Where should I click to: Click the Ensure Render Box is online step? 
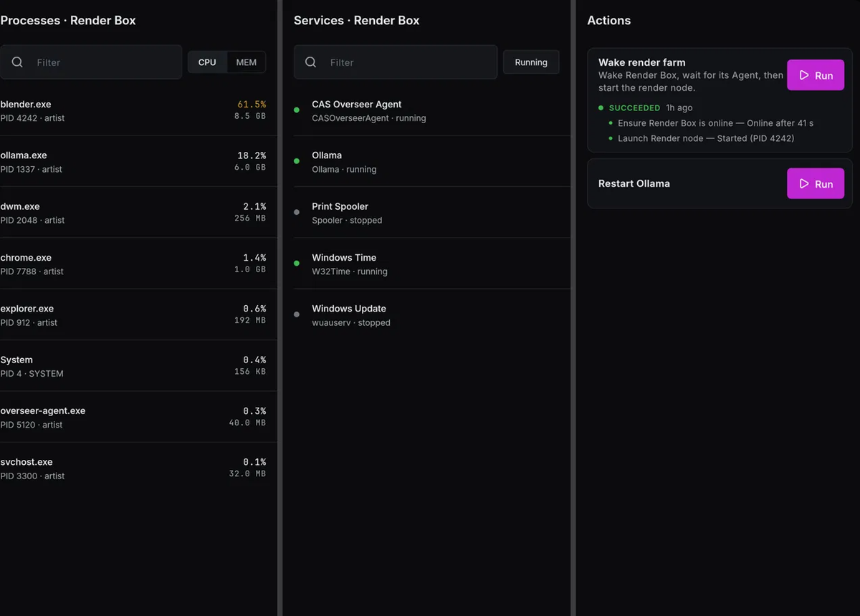tap(715, 123)
